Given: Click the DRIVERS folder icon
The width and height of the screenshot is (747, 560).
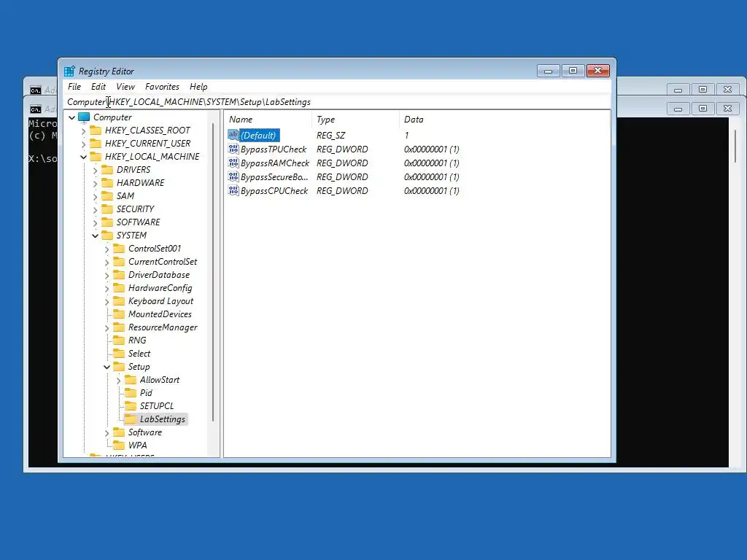Looking at the screenshot, I should tap(108, 170).
